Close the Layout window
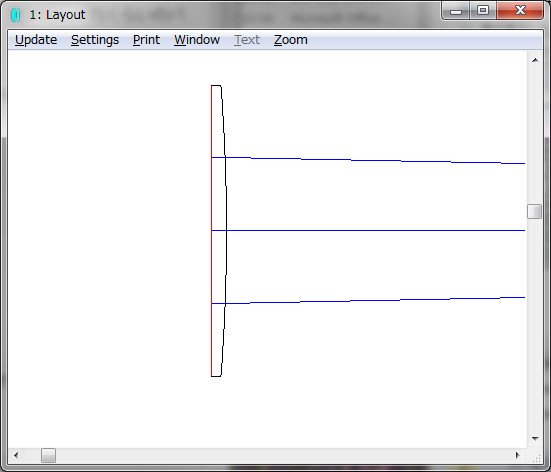Image resolution: width=551 pixels, height=472 pixels. pyautogui.click(x=520, y=11)
